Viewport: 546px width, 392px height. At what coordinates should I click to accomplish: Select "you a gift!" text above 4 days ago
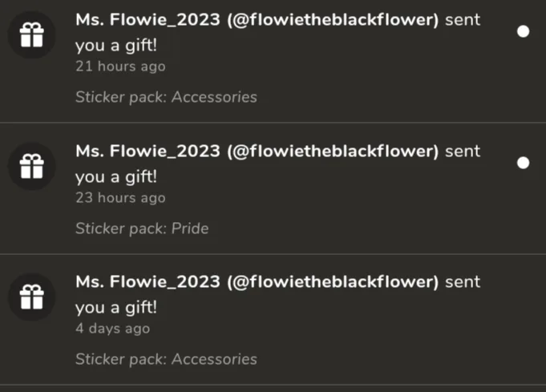[x=116, y=308]
